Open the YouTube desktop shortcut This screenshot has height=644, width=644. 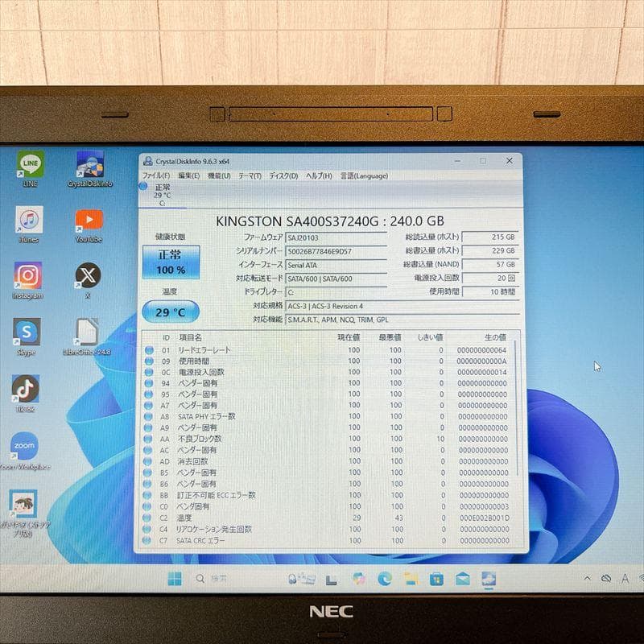point(89,225)
